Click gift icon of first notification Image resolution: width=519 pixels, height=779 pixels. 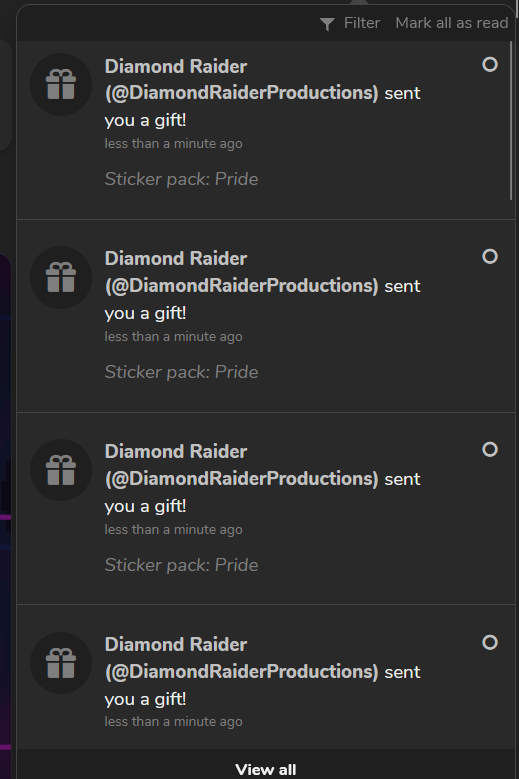[61, 84]
